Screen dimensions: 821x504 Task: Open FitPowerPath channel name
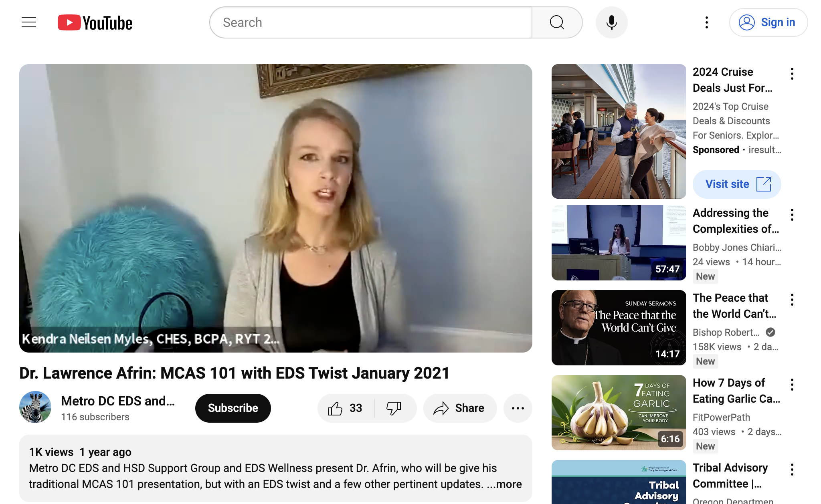pyautogui.click(x=721, y=417)
